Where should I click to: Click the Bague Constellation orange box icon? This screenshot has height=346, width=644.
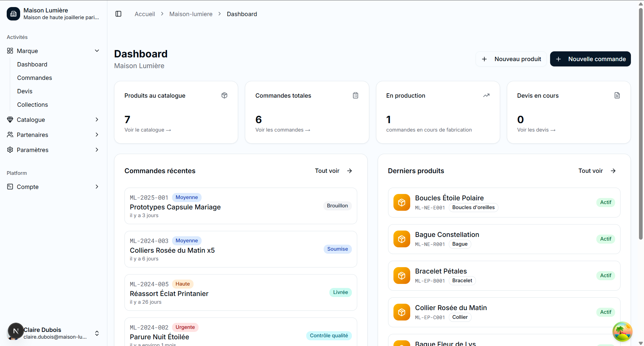point(401,239)
